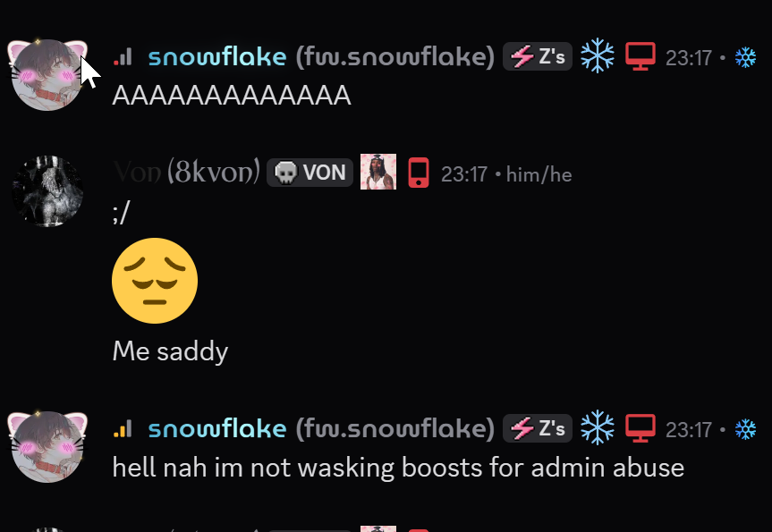This screenshot has height=532, width=772.
Task: Click snowflake's cat-ear avatar on first message
Action: 47,75
